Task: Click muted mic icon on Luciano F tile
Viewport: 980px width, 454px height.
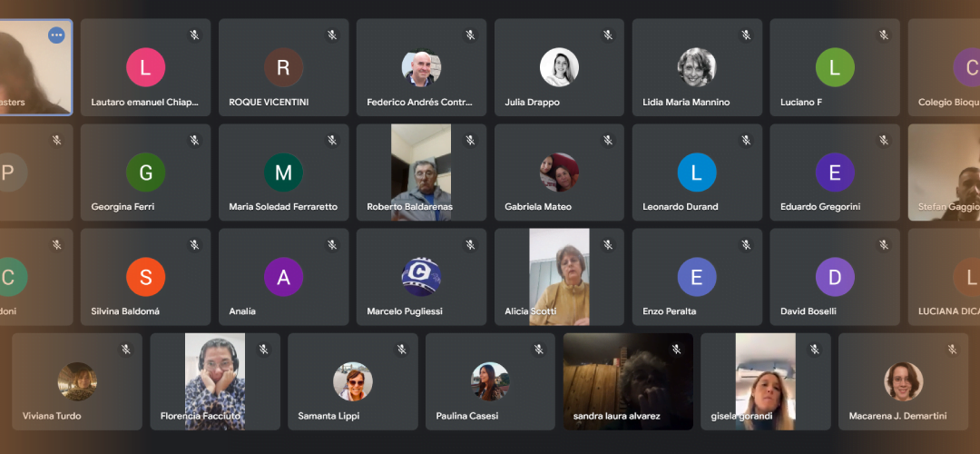Action: click(x=884, y=35)
